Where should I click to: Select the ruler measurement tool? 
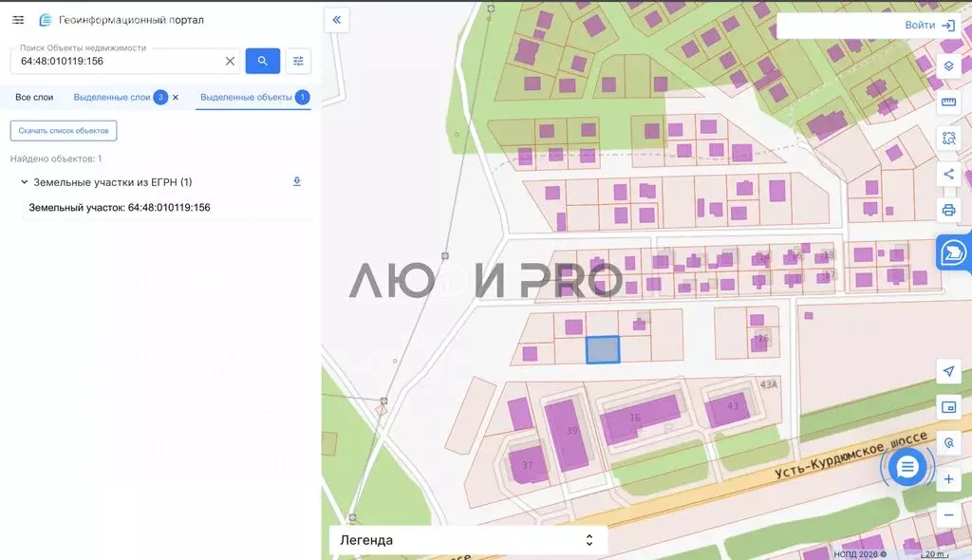pos(947,103)
